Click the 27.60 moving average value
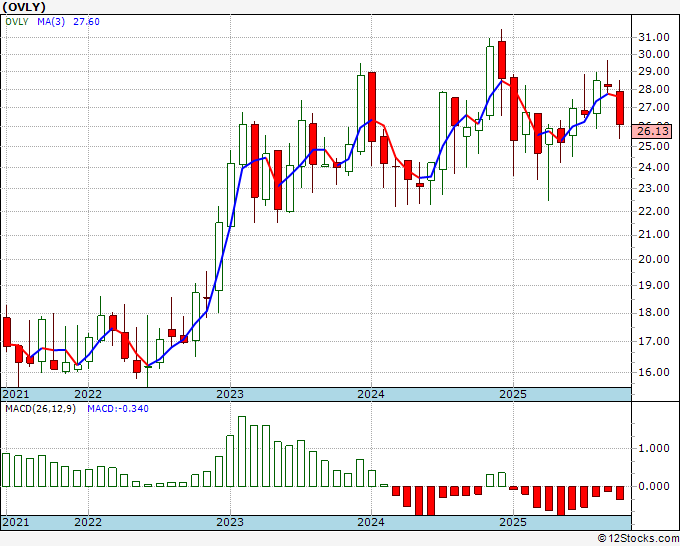 coord(86,22)
